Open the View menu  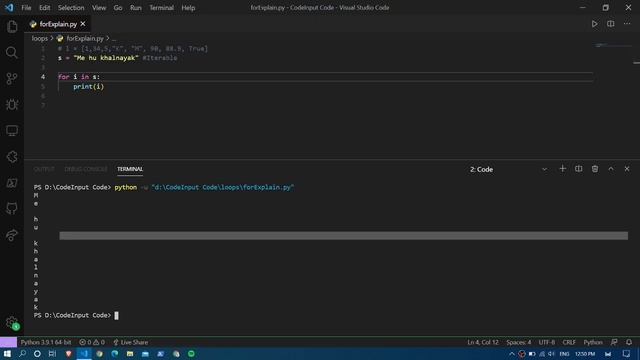99,8
